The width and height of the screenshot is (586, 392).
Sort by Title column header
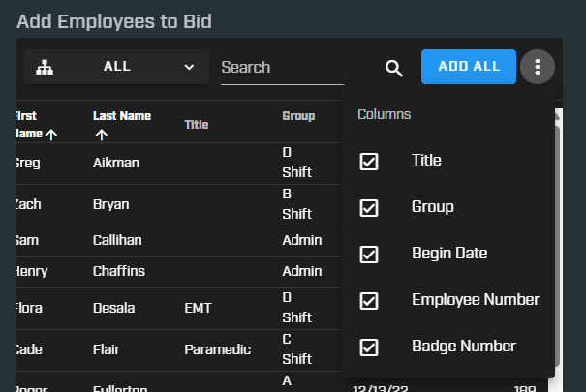tap(197, 125)
